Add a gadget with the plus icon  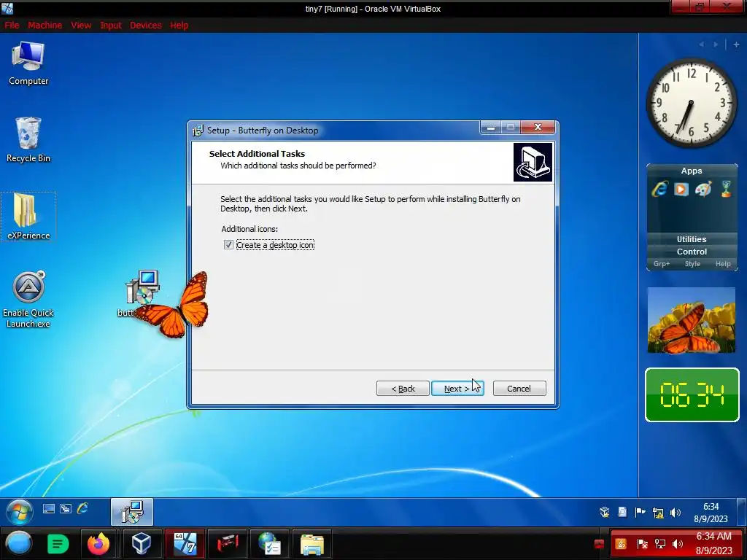click(736, 44)
